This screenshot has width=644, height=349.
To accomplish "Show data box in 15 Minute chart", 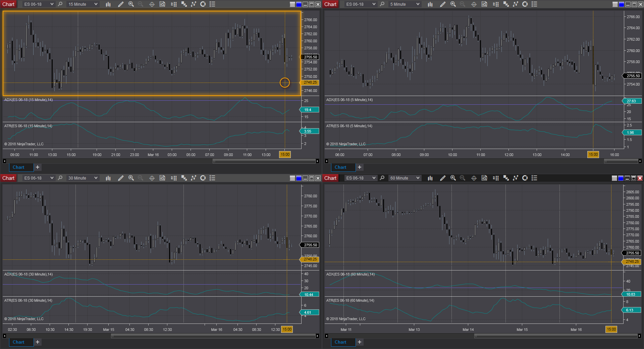I will pos(162,4).
